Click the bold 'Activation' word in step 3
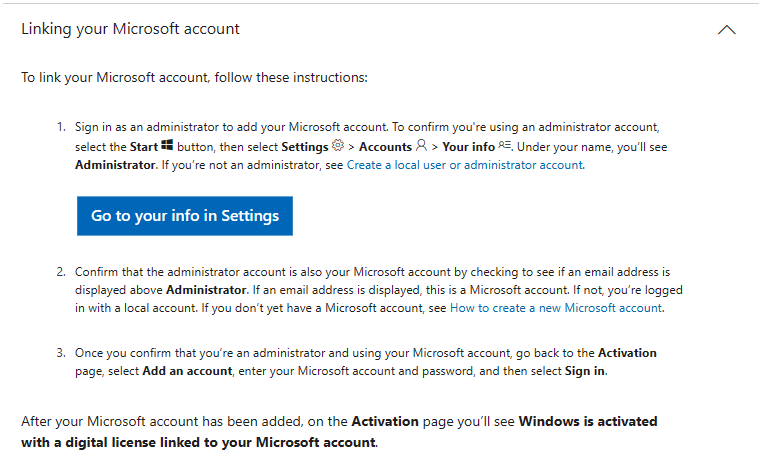 click(627, 353)
